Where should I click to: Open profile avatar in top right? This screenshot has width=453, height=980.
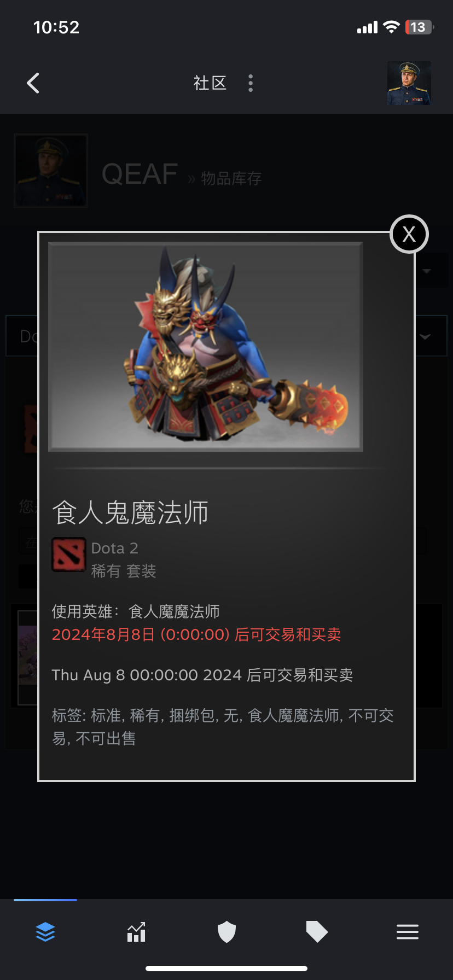click(409, 83)
